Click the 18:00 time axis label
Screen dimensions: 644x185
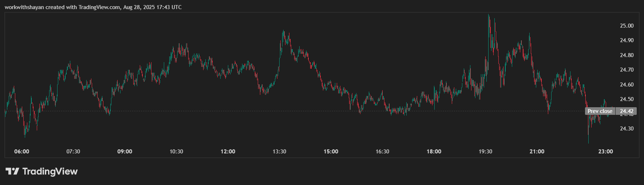coord(434,152)
